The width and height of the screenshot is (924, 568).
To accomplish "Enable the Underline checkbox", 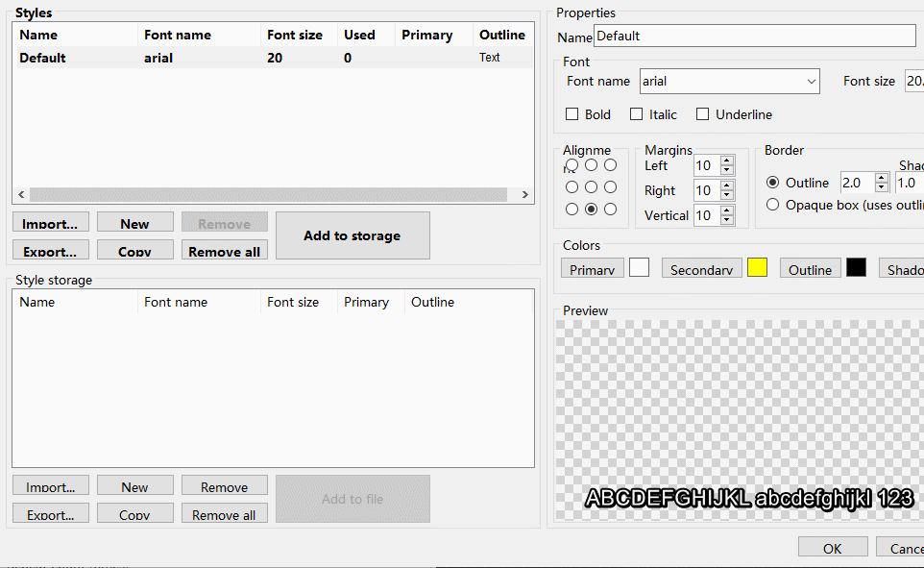I will (x=701, y=113).
